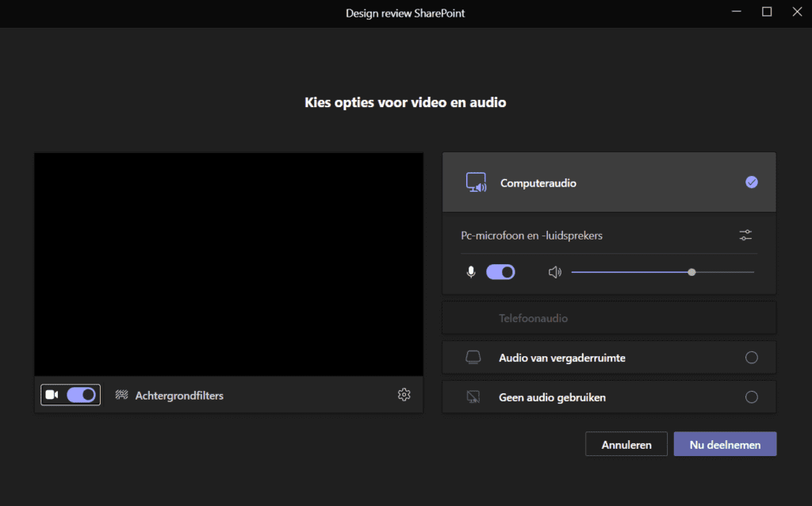Click the speaker volume icon

click(x=554, y=272)
